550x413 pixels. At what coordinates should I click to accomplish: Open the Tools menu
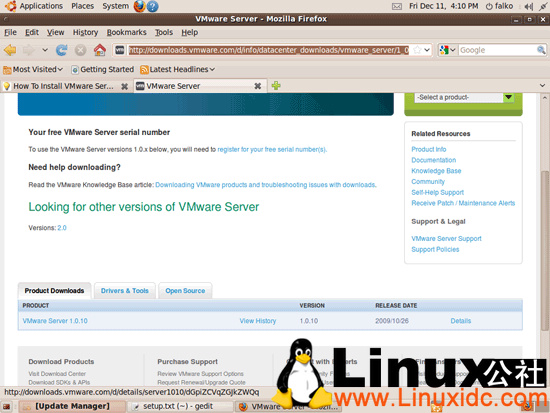click(x=164, y=32)
